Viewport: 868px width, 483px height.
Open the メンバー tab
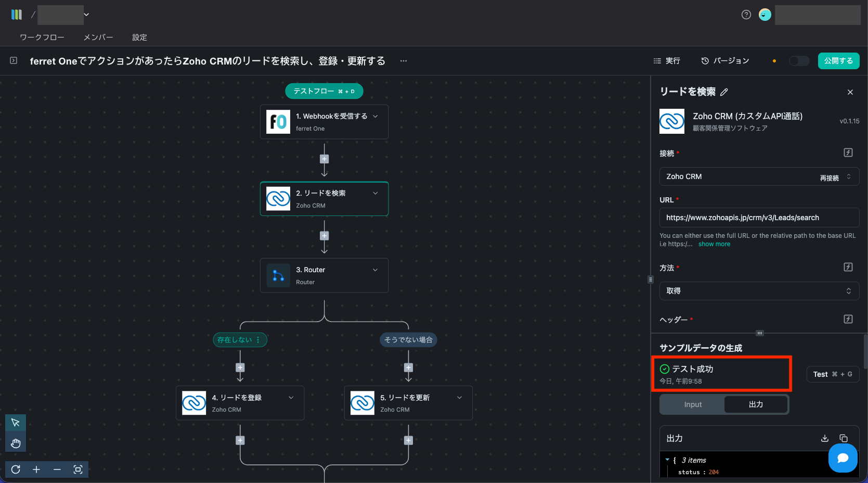point(98,37)
